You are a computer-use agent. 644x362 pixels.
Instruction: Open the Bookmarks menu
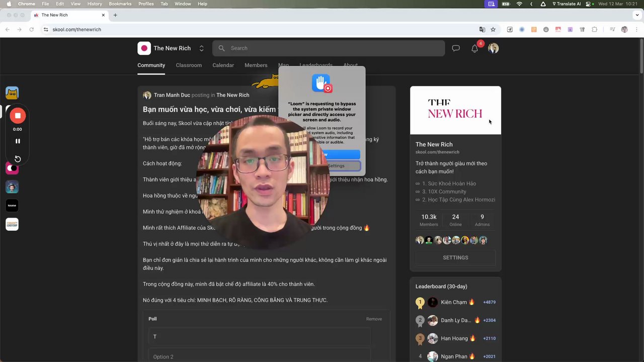pos(120,4)
